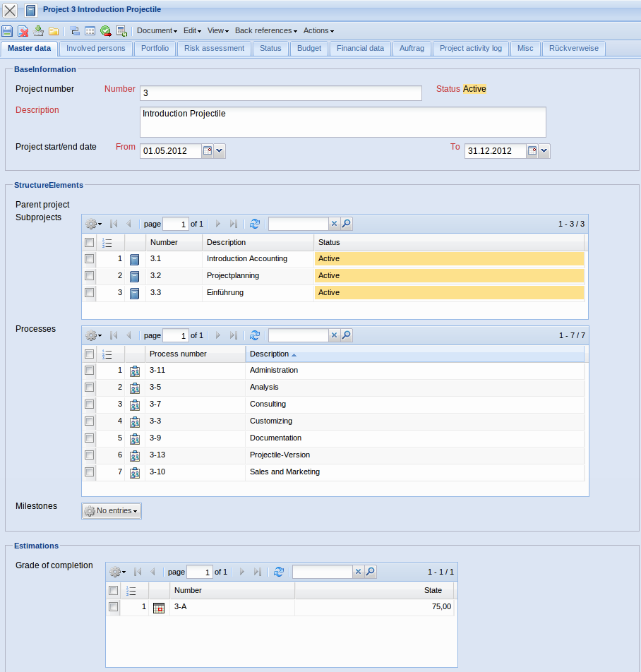Open the calendar picker for From date

click(x=207, y=151)
